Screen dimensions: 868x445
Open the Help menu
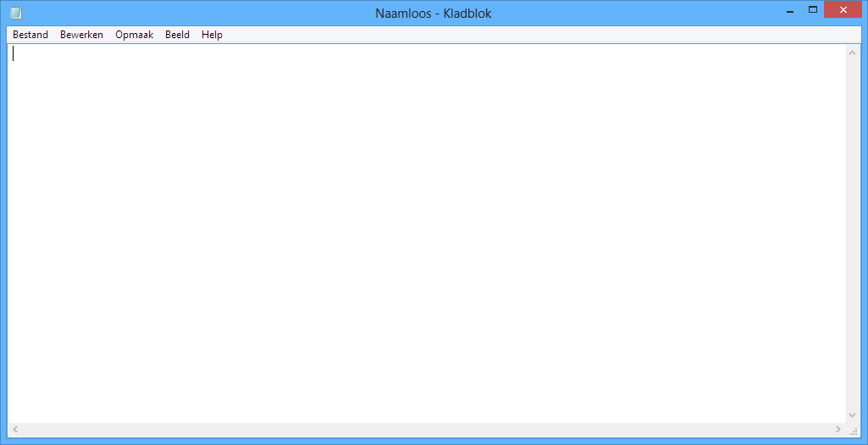pyautogui.click(x=212, y=35)
